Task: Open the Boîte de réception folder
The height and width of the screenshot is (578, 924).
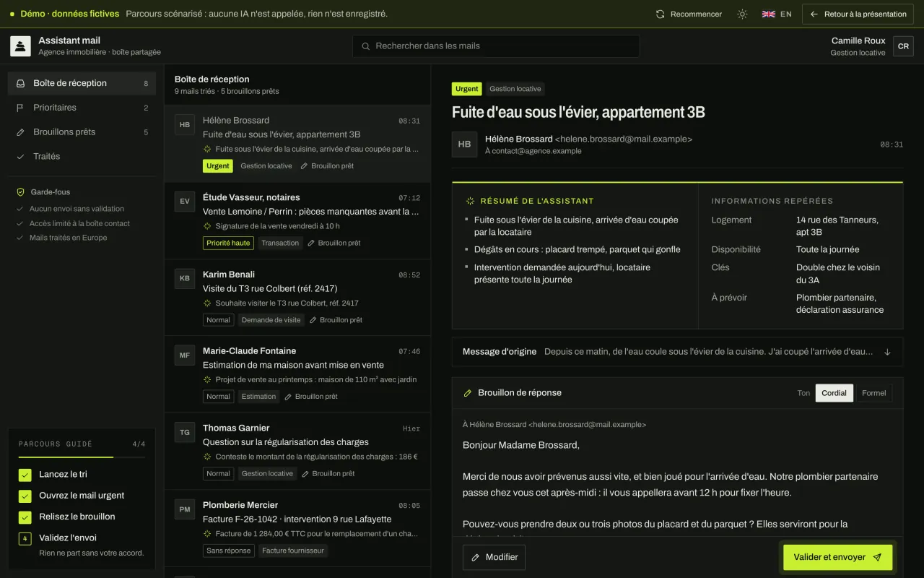Action: click(x=82, y=83)
